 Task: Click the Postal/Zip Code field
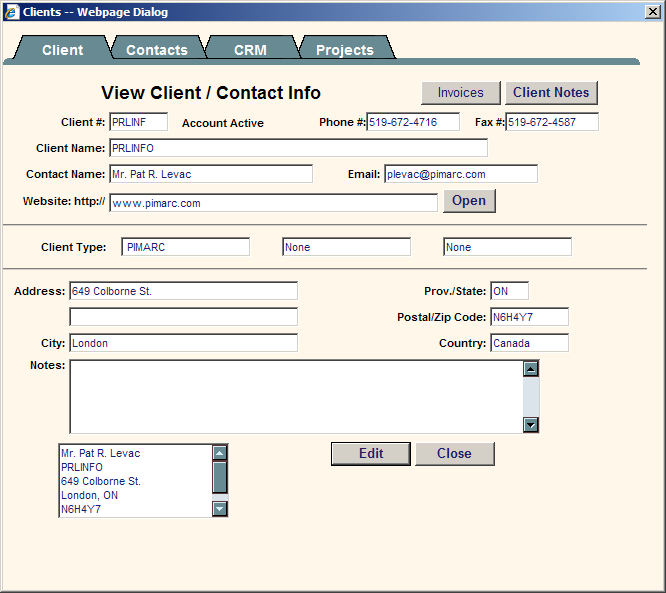(529, 317)
